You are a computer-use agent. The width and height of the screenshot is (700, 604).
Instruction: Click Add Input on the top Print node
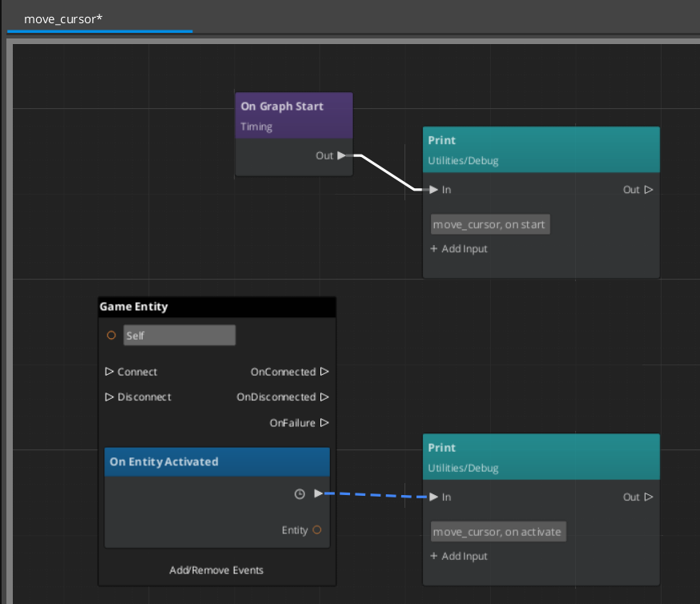click(458, 248)
